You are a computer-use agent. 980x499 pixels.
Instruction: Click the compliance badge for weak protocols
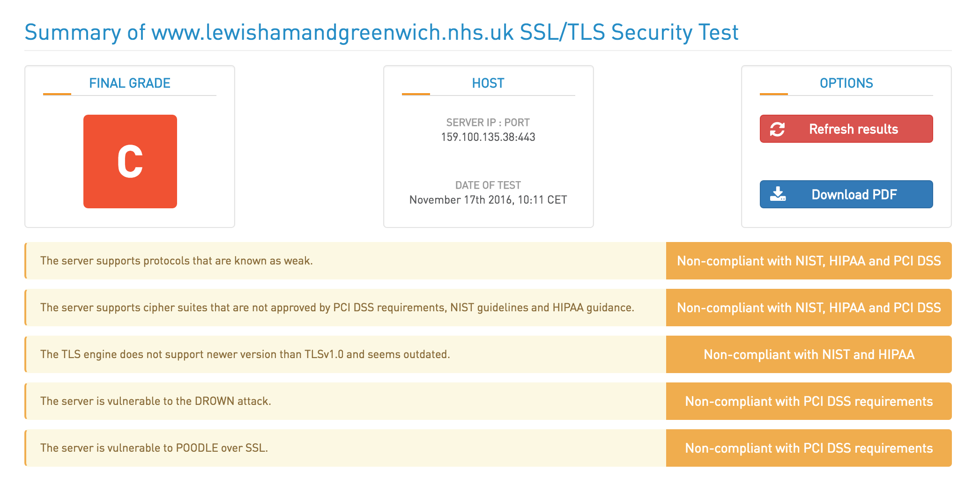point(809,261)
